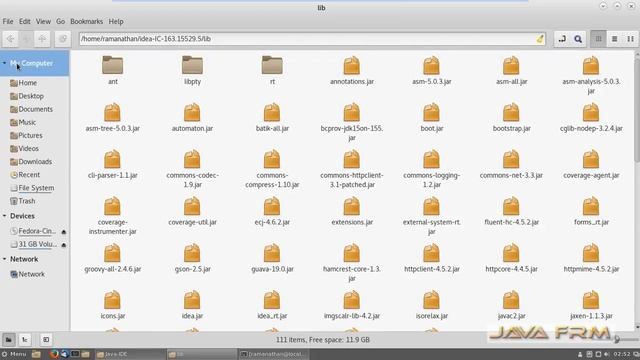Select the bootstrap.jar file
The image size is (640, 360).
click(x=511, y=117)
